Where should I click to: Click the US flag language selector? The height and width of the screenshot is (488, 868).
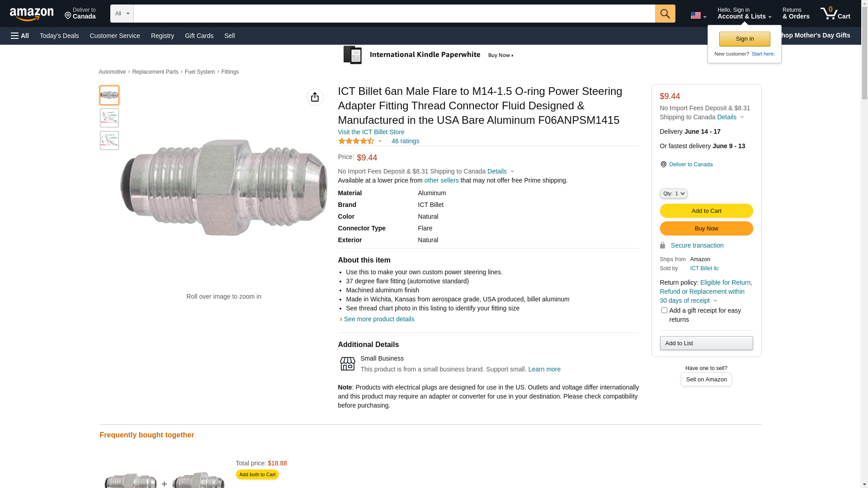pyautogui.click(x=698, y=15)
